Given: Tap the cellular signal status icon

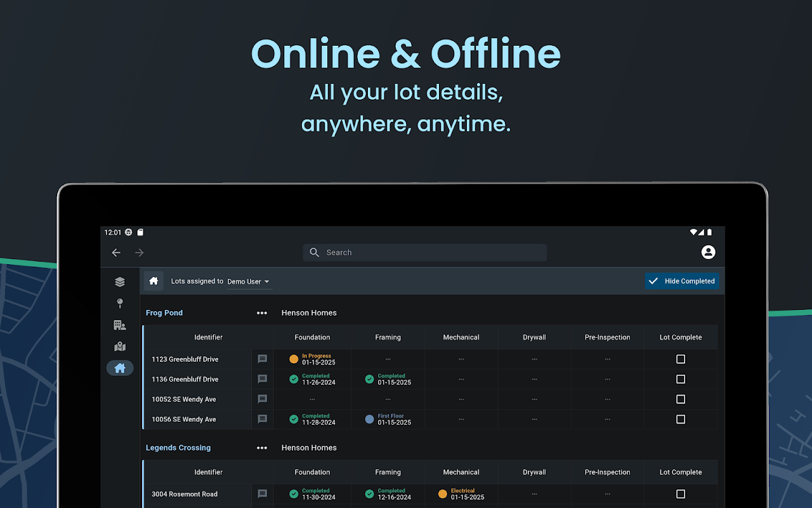Looking at the screenshot, I should pos(702,232).
